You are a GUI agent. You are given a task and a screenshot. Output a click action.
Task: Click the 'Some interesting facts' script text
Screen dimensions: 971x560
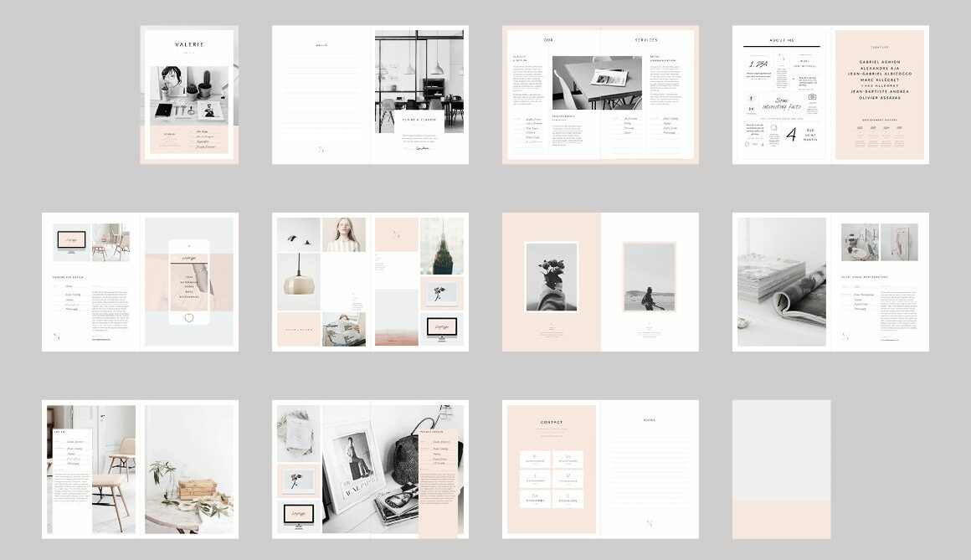tap(782, 104)
